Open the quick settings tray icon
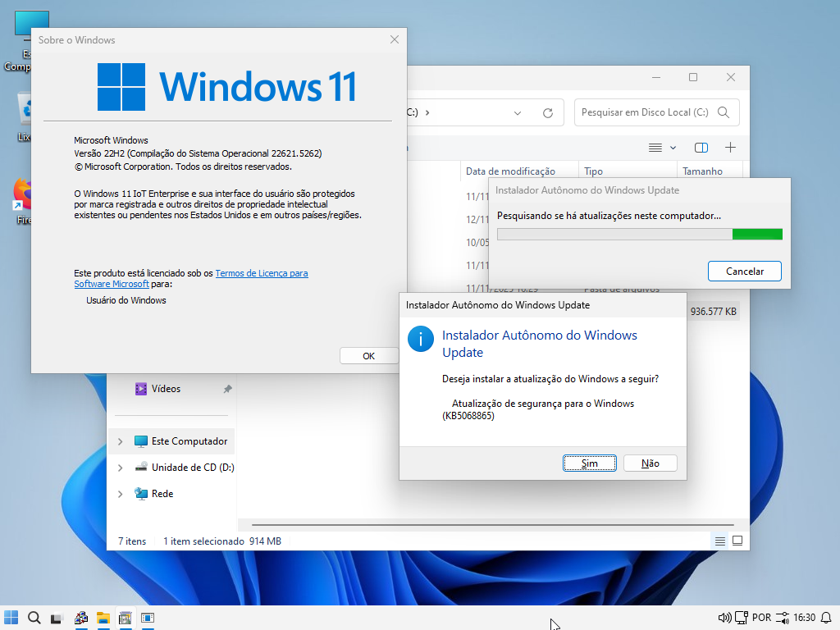Screen dimensions: 840x630 tap(783, 618)
